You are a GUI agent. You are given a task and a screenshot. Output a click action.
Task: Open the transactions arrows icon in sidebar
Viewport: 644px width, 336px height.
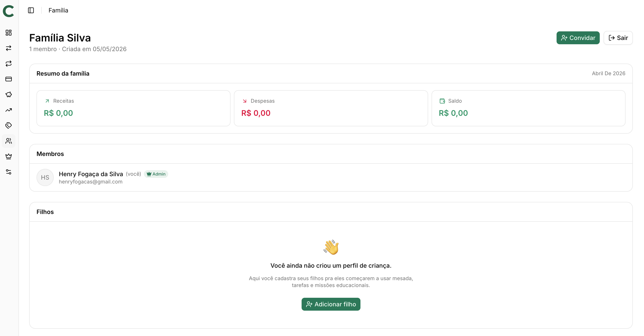(9, 48)
